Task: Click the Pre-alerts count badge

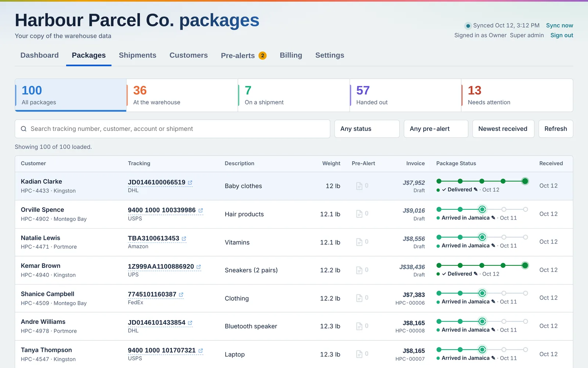Action: pyautogui.click(x=262, y=56)
